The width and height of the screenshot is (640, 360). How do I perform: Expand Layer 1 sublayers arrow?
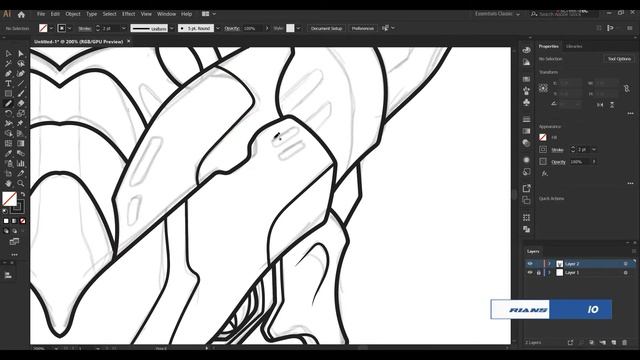tap(549, 272)
